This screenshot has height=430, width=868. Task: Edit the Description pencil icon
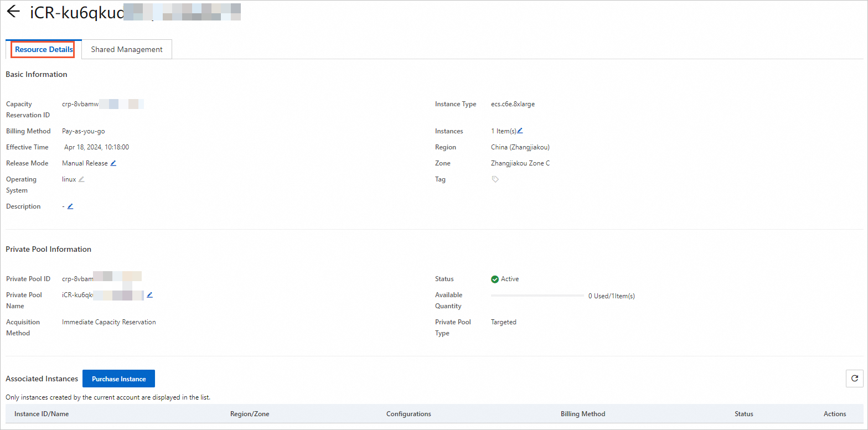[70, 206]
